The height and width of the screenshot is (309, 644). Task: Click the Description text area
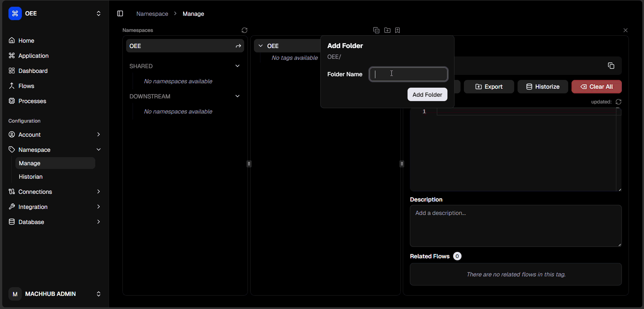click(516, 226)
